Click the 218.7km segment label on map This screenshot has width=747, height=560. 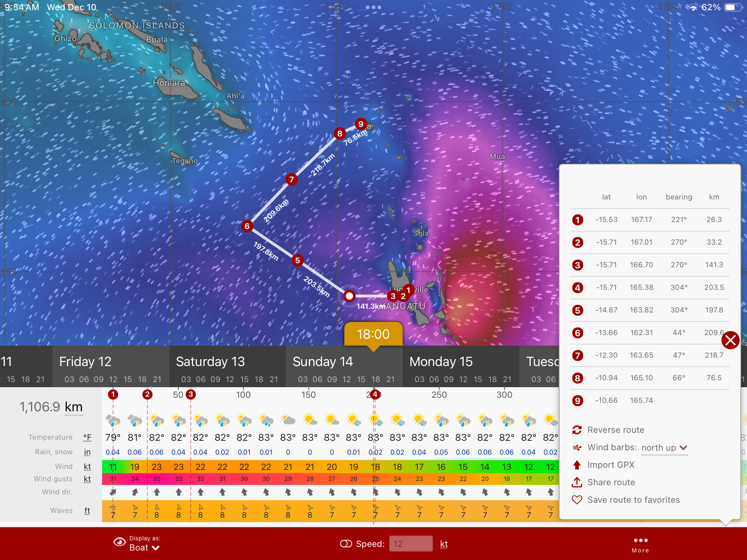point(323,165)
